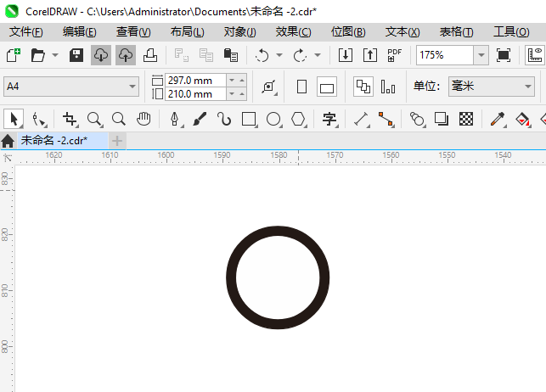The height and width of the screenshot is (392, 546).
Task: Create a new document with the New icon
Action: click(14, 55)
